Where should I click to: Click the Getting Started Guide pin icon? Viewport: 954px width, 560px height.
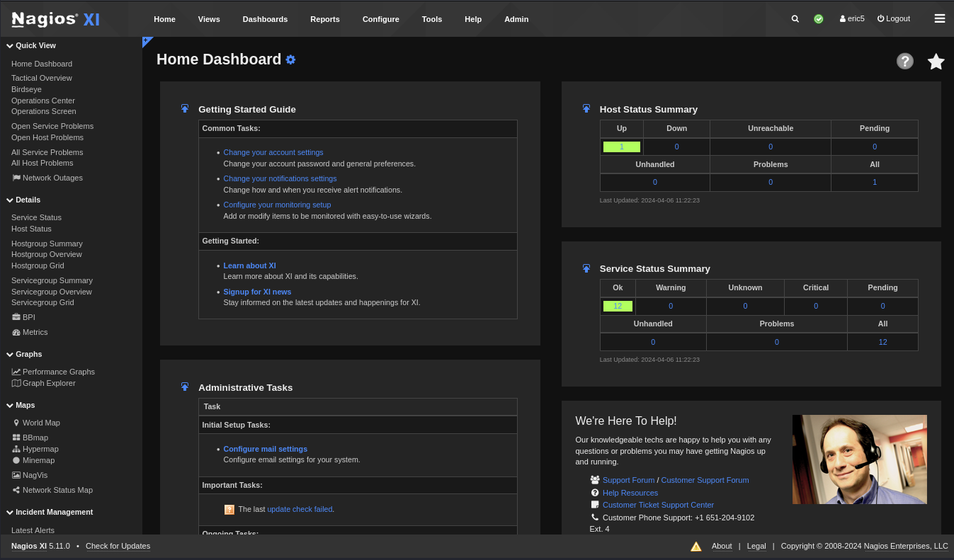coord(185,109)
